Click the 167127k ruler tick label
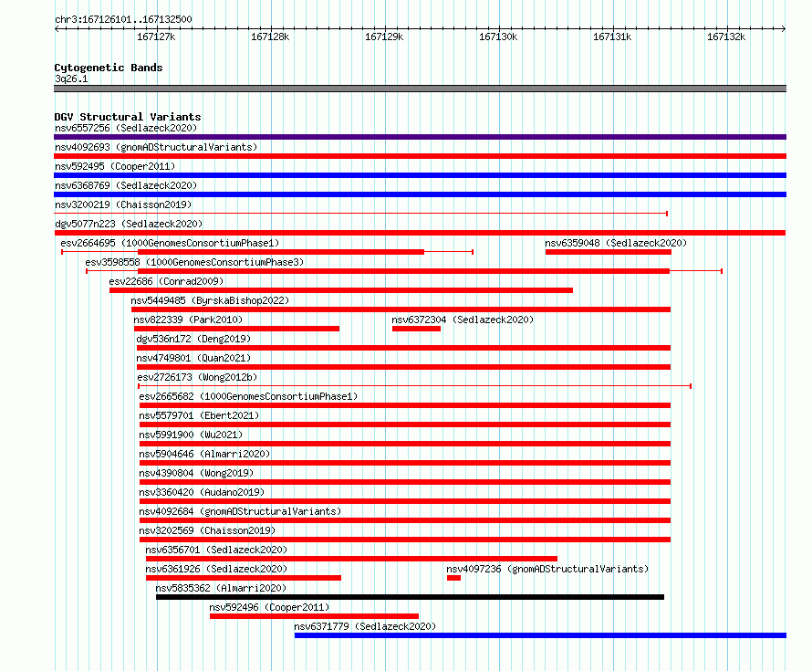 pos(156,37)
